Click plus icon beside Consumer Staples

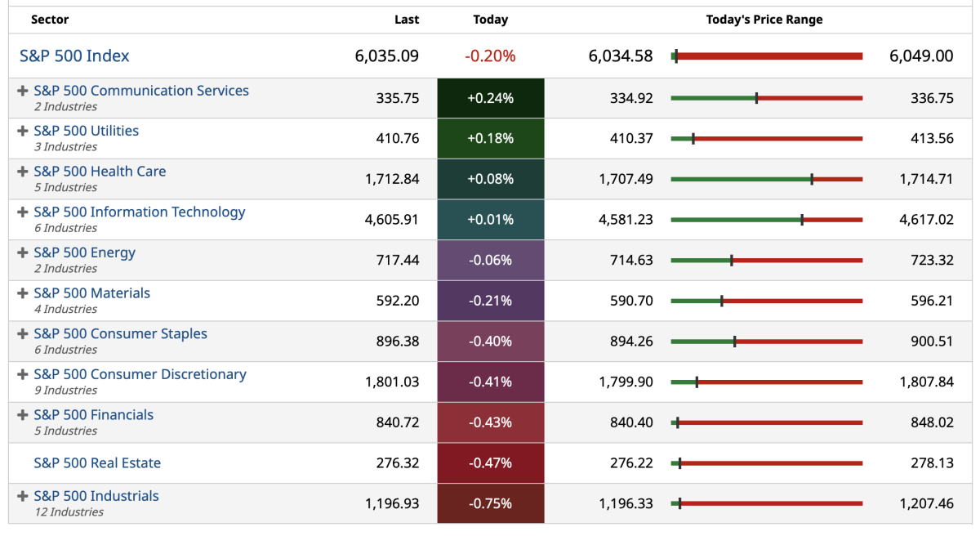(x=23, y=334)
